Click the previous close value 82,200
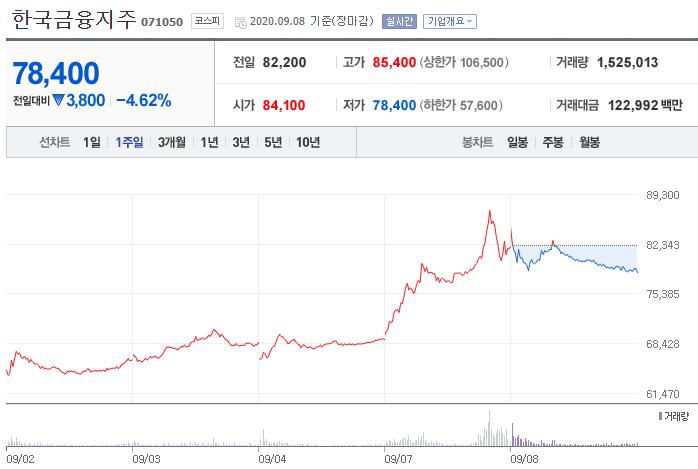Viewport: 698px width, 469px height. coord(284,62)
